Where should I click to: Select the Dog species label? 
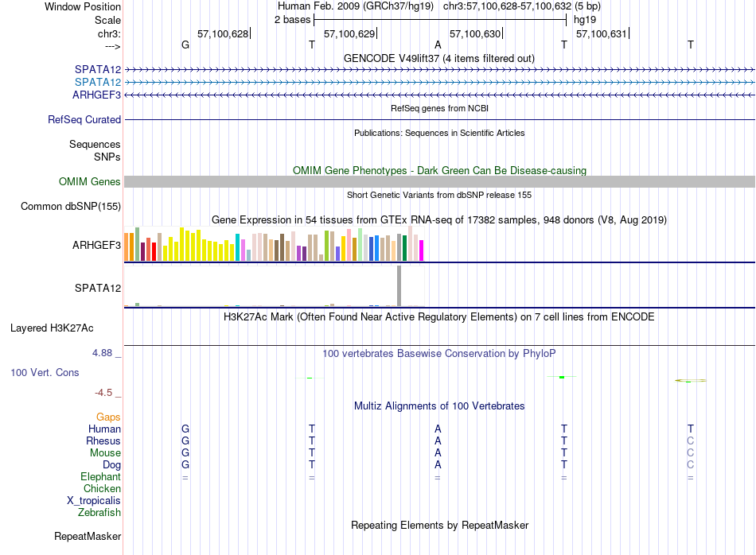coord(112,465)
